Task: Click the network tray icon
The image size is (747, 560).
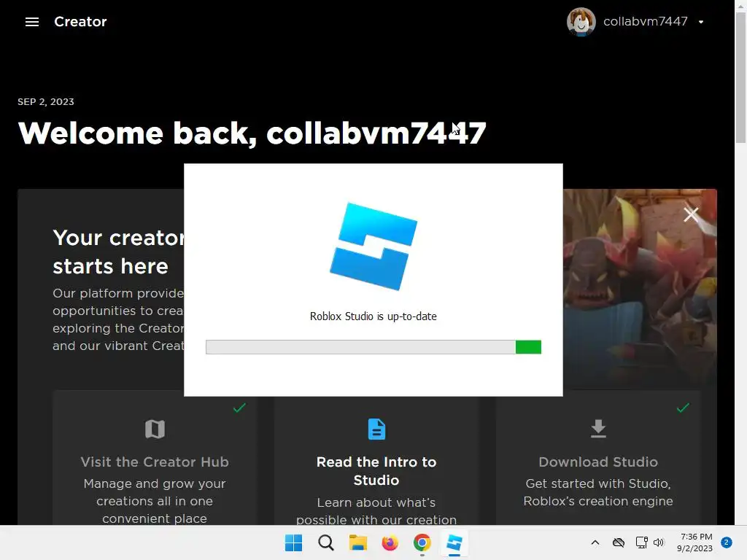Action: 641,542
